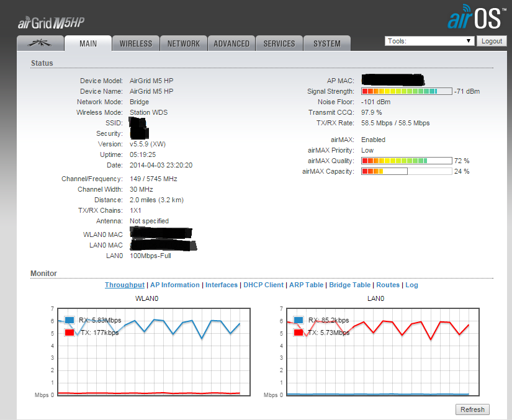
Task: Click the Network Mode value "Bridge"
Action: pos(140,102)
